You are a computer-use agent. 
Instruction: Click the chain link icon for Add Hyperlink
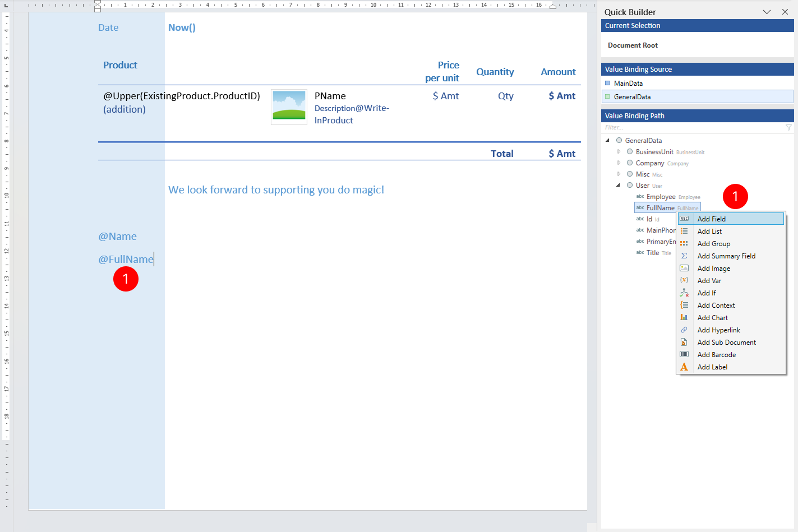684,330
